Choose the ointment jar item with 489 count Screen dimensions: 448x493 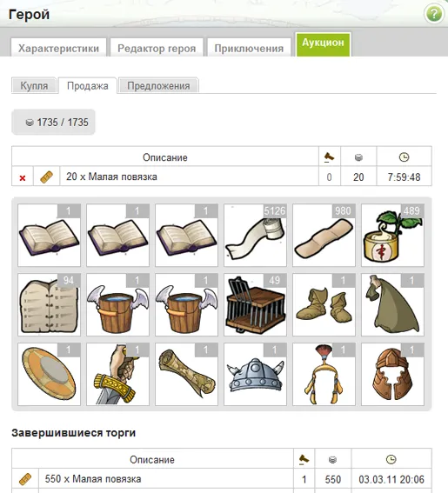392,235
